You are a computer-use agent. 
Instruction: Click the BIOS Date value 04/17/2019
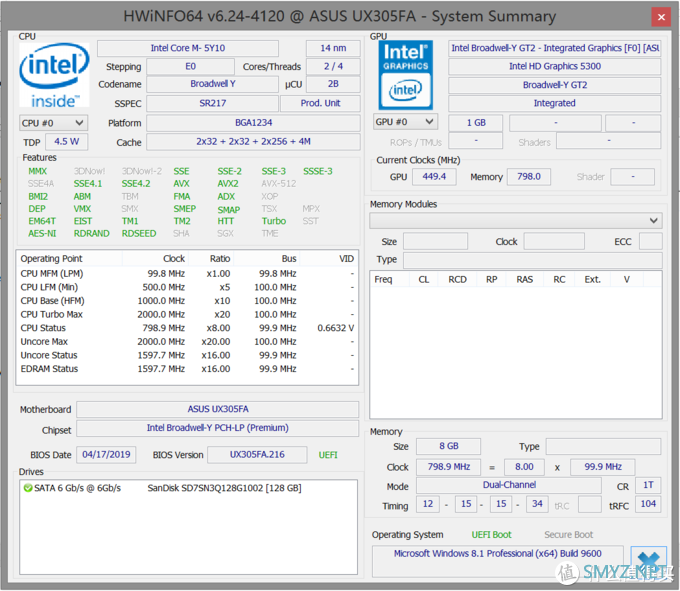pos(106,455)
